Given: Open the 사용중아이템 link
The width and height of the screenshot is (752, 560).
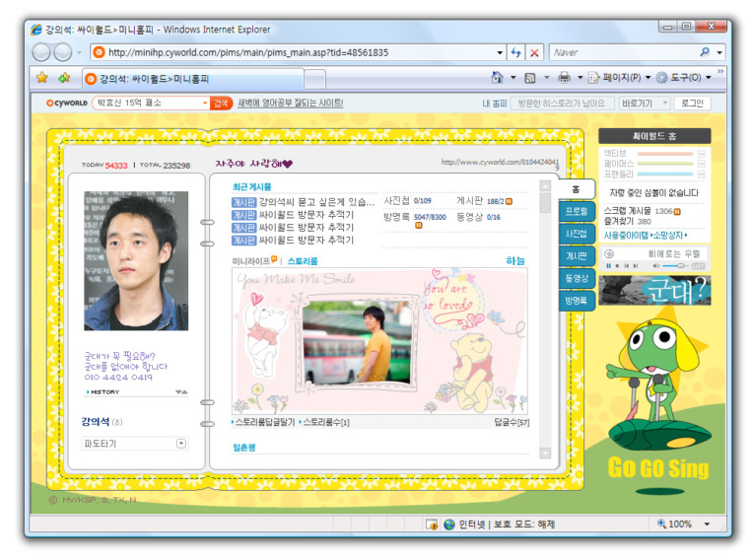Looking at the screenshot, I should coord(626,235).
